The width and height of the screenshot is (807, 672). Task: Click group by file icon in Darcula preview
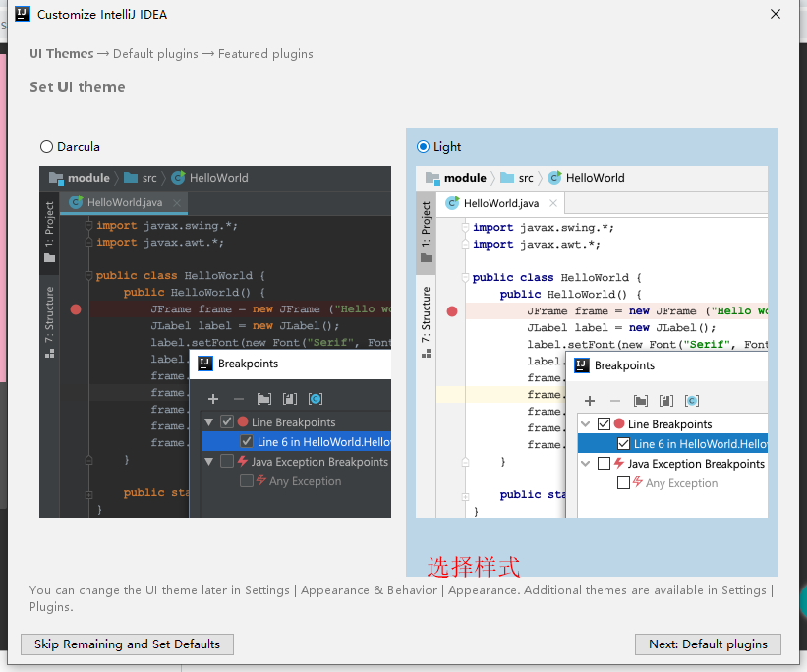click(x=290, y=399)
